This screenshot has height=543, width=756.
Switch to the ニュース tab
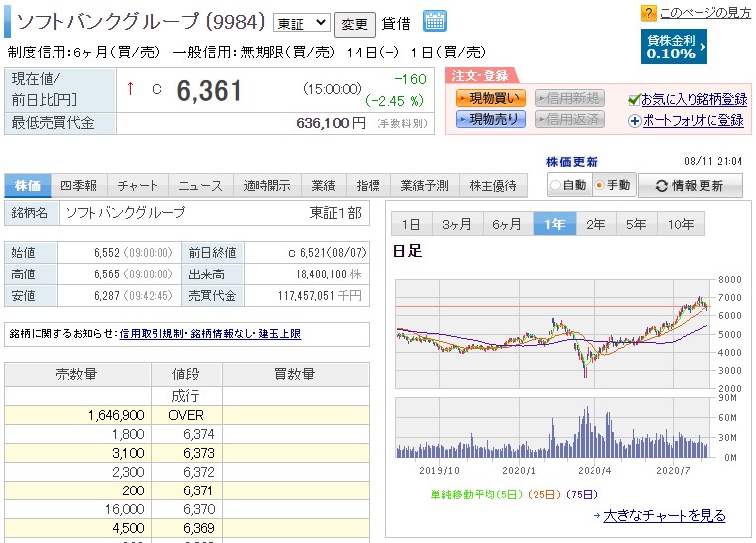tap(200, 185)
